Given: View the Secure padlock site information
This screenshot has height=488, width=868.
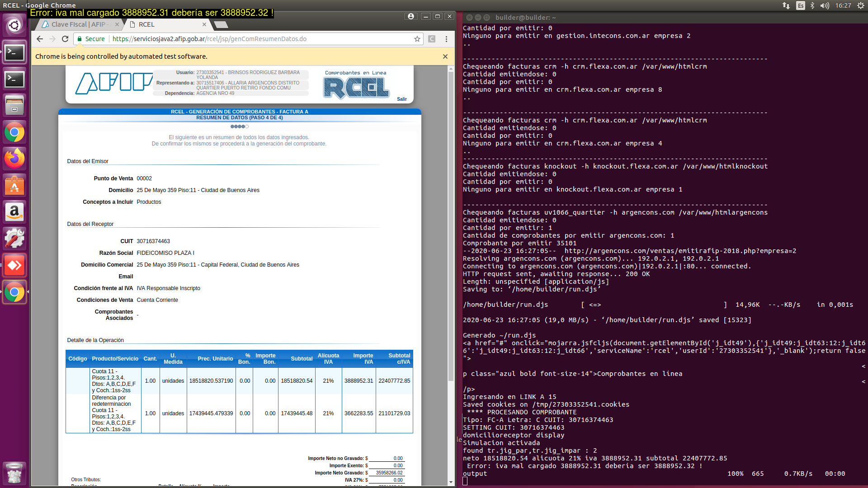Looking at the screenshot, I should point(91,39).
